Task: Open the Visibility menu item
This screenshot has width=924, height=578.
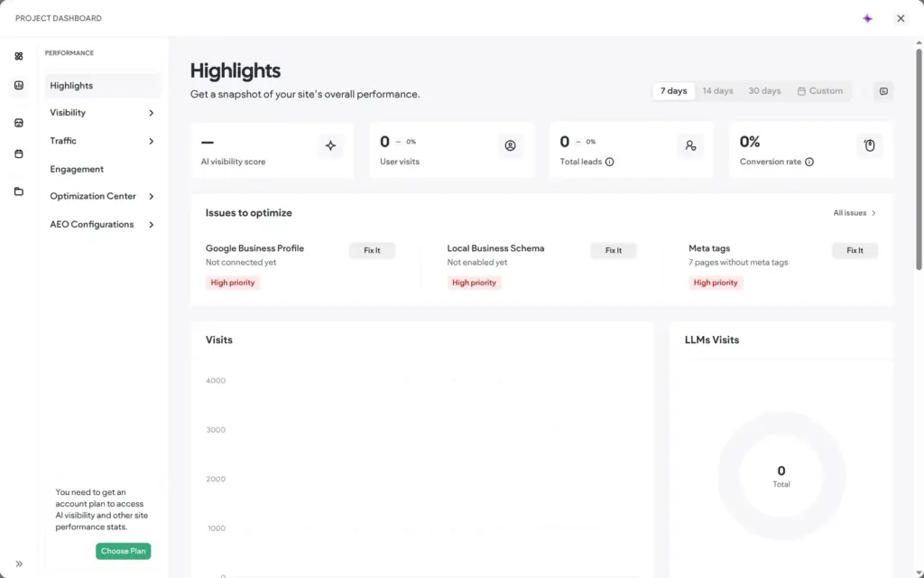Action: click(x=103, y=113)
